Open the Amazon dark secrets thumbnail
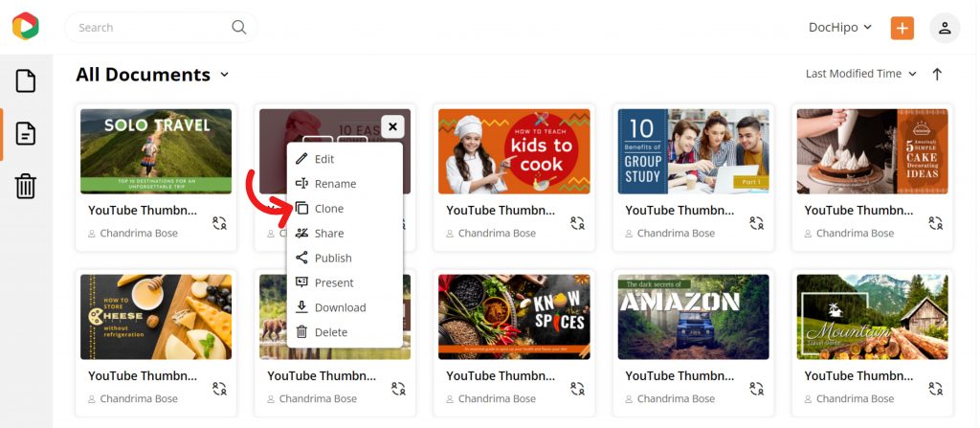Image resolution: width=980 pixels, height=428 pixels. point(693,317)
